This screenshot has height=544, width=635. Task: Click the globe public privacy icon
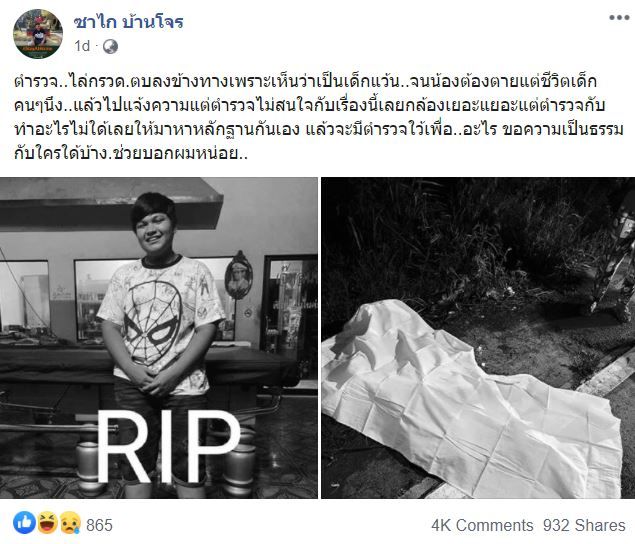tap(110, 47)
